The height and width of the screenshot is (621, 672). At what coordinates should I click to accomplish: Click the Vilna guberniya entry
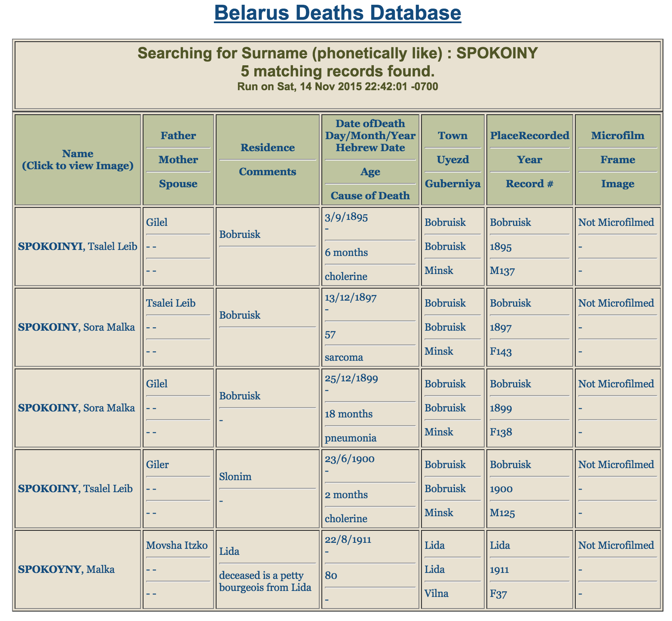pos(436,594)
